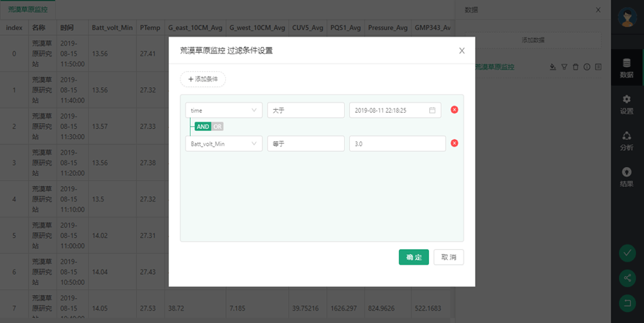Cancel the dialog with 取消 button
The image size is (644, 323).
[449, 257]
